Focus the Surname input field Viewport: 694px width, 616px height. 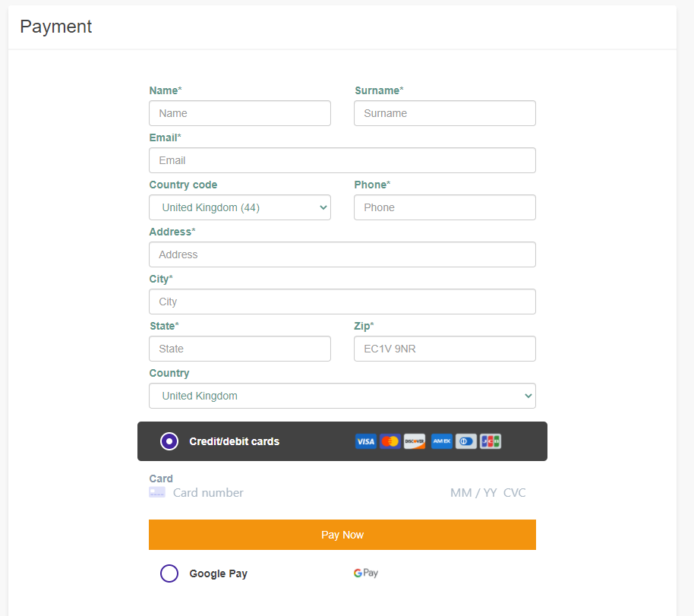pos(445,113)
